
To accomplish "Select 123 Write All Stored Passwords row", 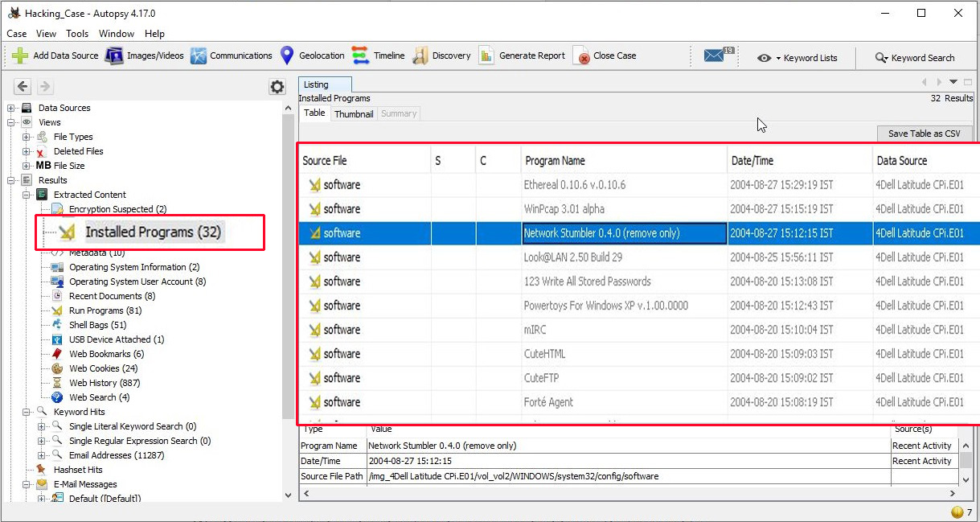I will pos(639,282).
